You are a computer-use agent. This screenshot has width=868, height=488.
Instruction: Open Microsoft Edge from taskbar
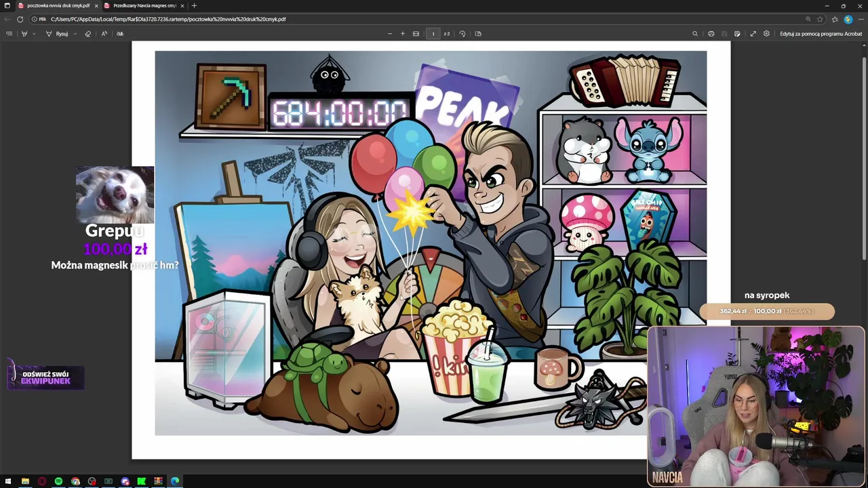(175, 481)
